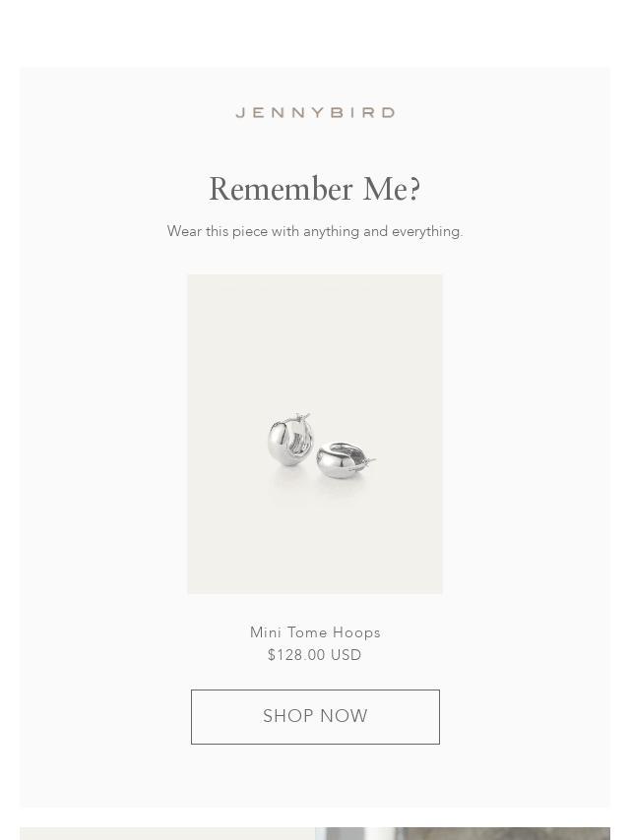Click the Remember Me? heading
The height and width of the screenshot is (840, 630).
click(315, 189)
